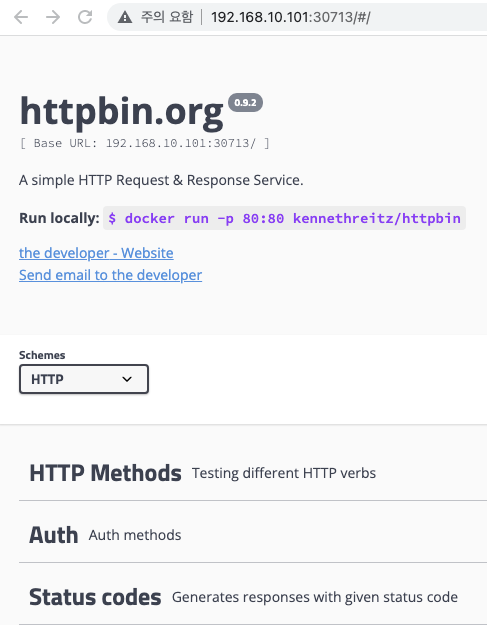The image size is (487, 625).
Task: Open the developer - Website link
Action: (96, 253)
